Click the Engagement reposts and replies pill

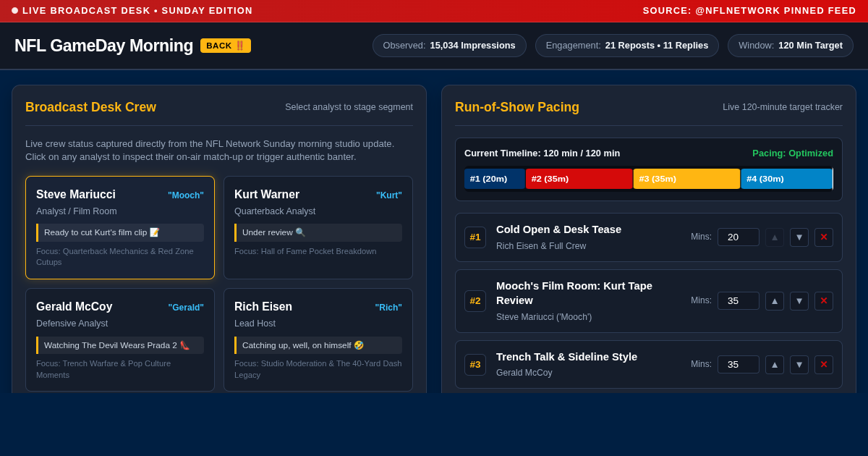pyautogui.click(x=627, y=46)
